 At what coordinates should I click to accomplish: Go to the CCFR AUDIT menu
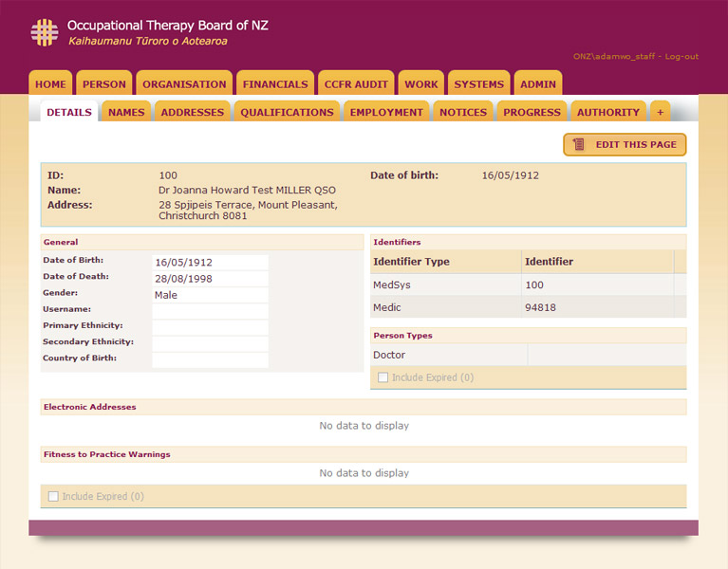point(356,84)
